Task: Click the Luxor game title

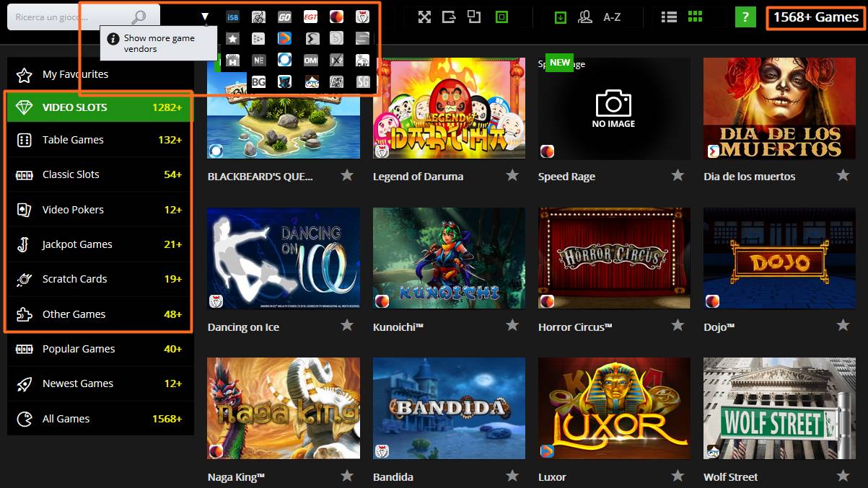Action: 552,477
